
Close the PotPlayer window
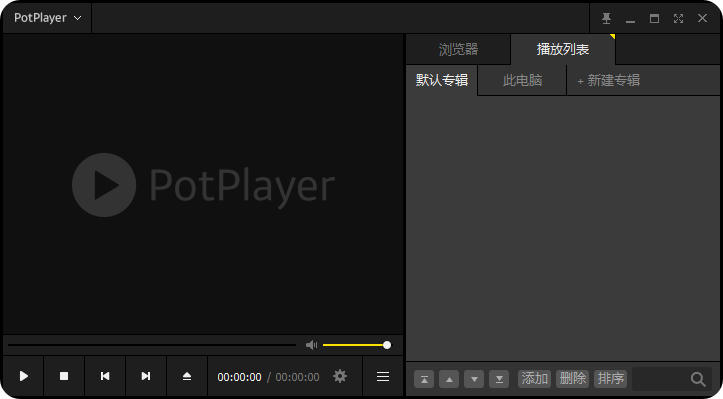[702, 18]
